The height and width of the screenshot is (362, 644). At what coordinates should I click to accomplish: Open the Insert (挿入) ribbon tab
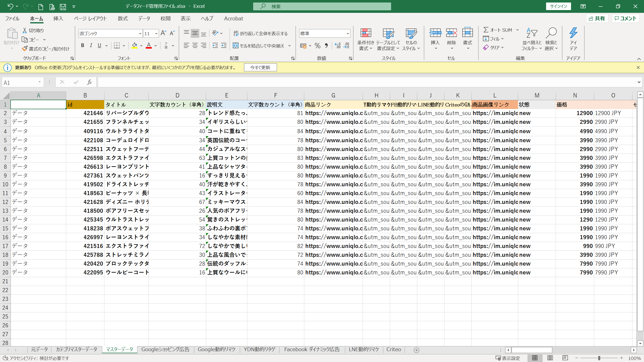[x=58, y=19]
